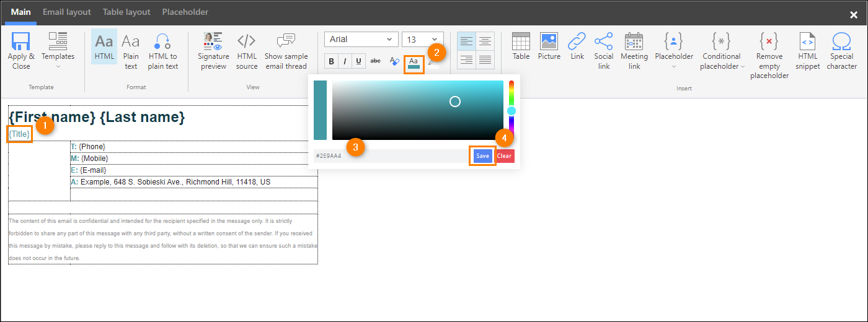The image size is (868, 322).
Task: Click the {Phone} placeholder line
Action: [92, 147]
